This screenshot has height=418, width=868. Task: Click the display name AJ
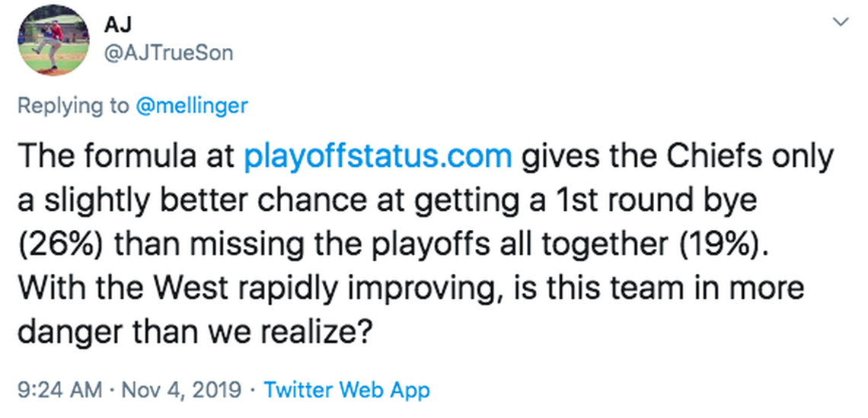113,25
